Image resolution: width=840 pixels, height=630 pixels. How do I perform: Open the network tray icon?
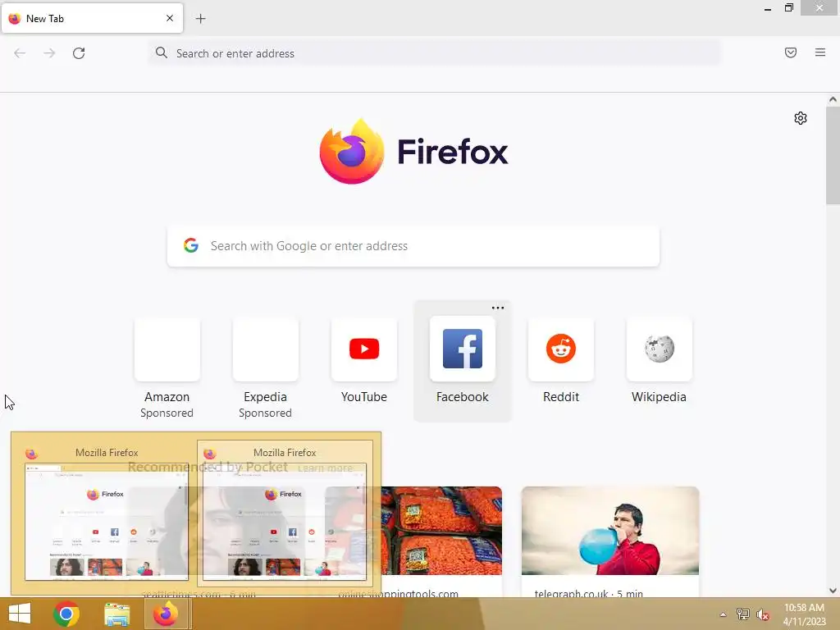coord(743,614)
